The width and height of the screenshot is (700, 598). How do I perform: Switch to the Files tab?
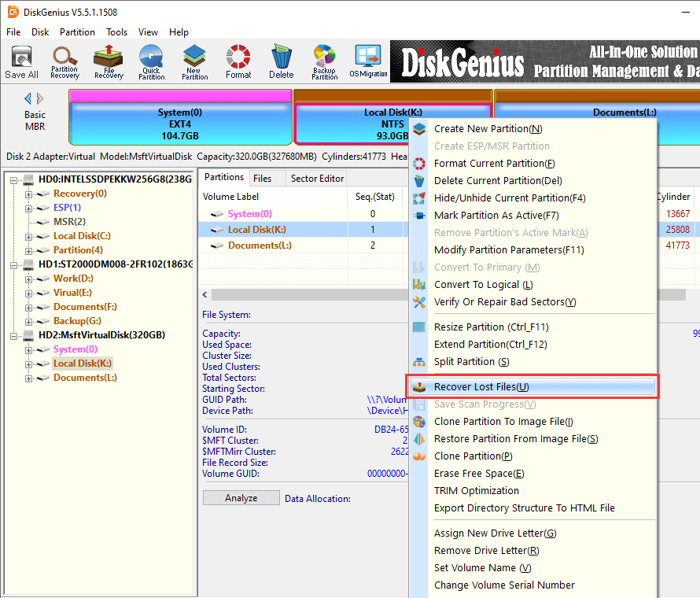(262, 179)
